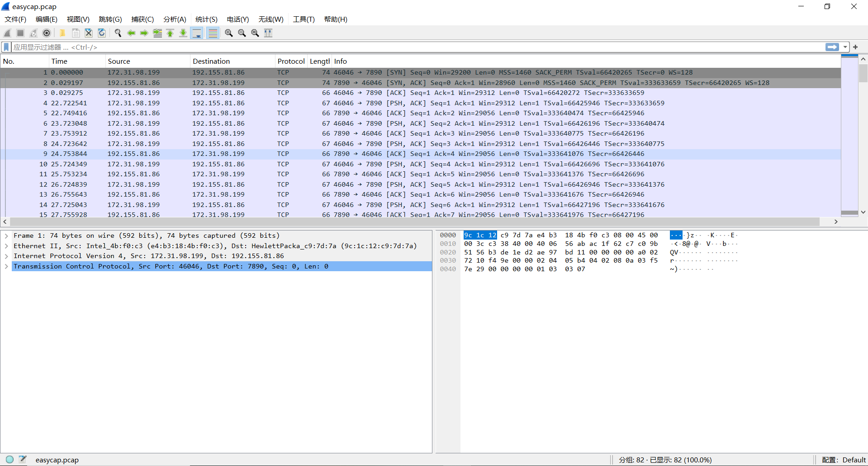Click the zoom in magnifier icon
This screenshot has width=868, height=466.
coord(229,33)
